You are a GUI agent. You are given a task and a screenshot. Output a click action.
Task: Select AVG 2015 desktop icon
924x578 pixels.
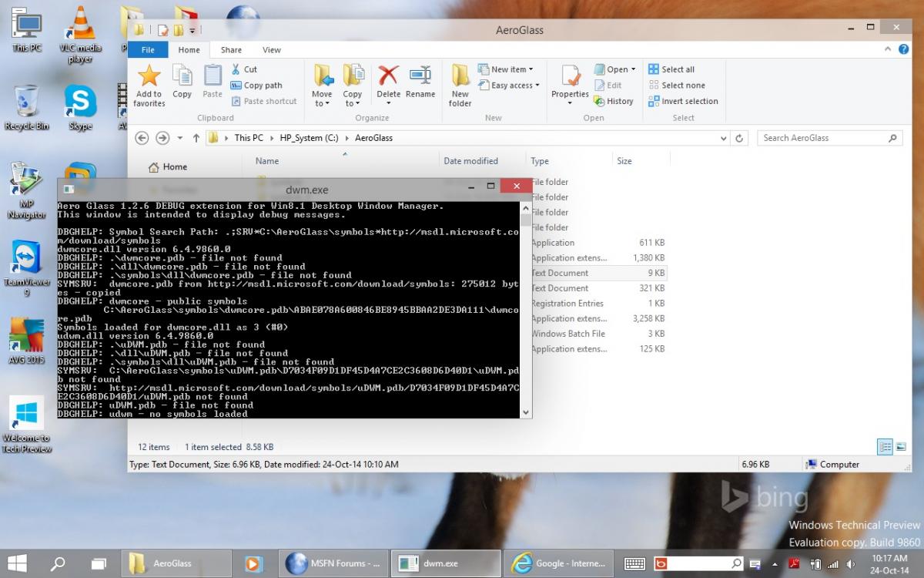pos(27,341)
